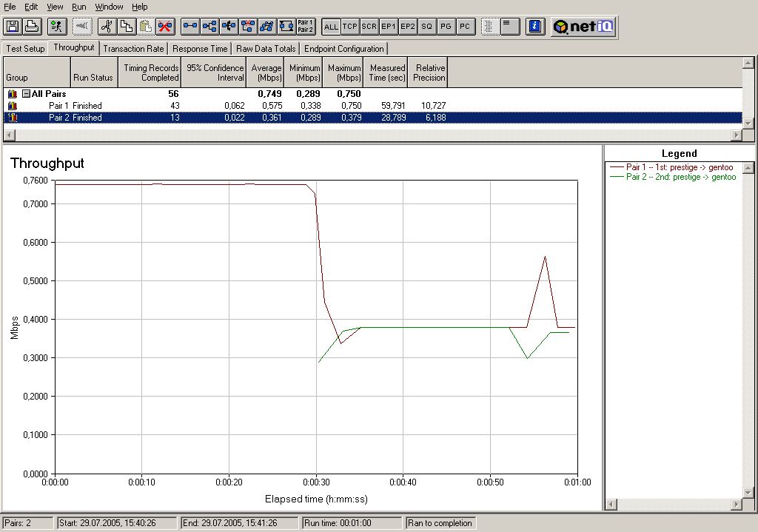Click results table scroll right arrow
Screen dimensions: 758x532
(x=737, y=135)
